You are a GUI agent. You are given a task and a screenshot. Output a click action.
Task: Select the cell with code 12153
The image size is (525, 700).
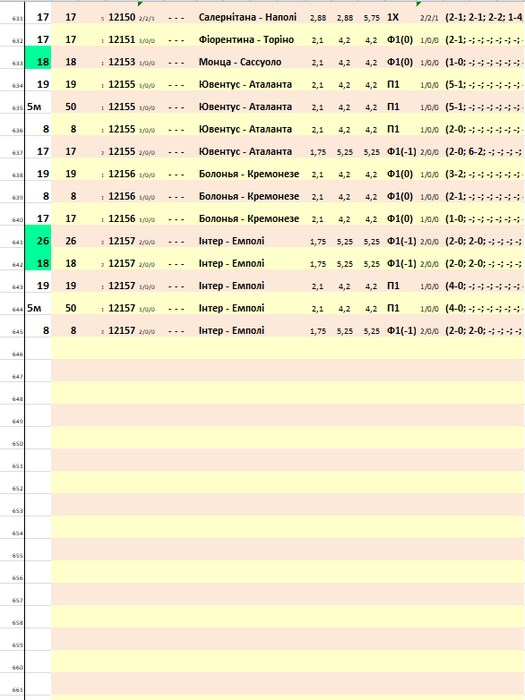coord(121,62)
